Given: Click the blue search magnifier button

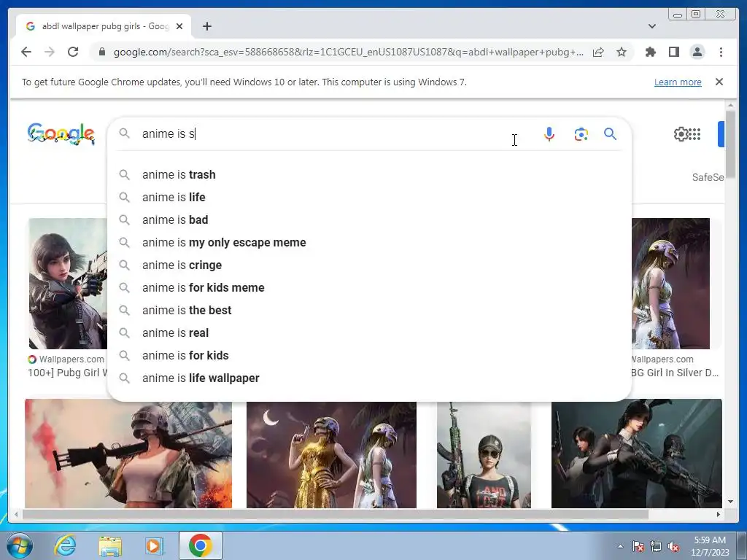Looking at the screenshot, I should (611, 134).
